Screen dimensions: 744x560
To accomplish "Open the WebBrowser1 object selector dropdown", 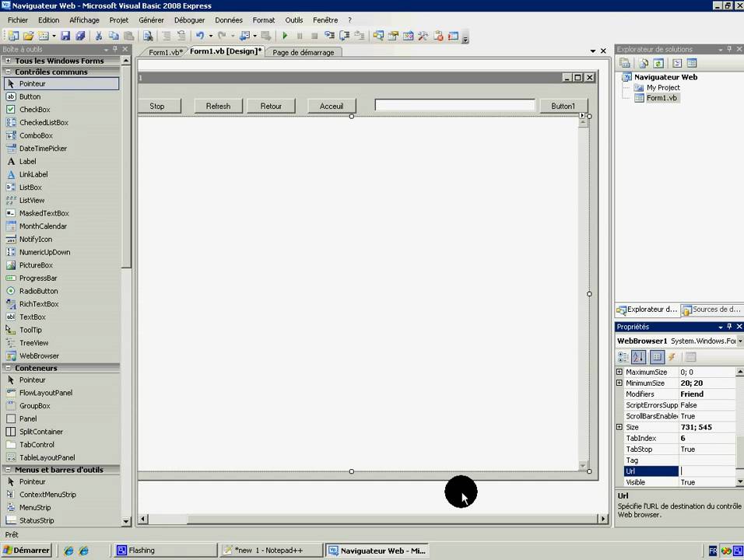I will click(740, 341).
